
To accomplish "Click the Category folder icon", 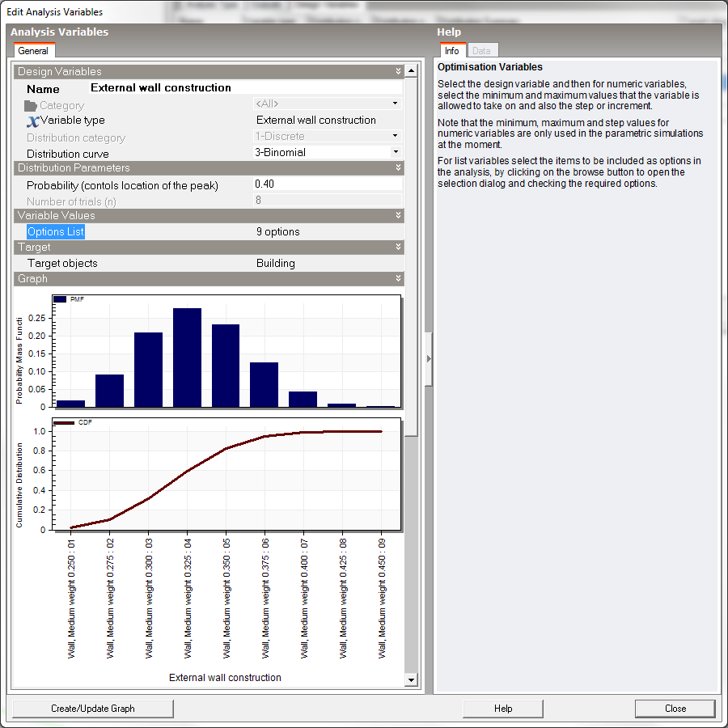I will (31, 105).
